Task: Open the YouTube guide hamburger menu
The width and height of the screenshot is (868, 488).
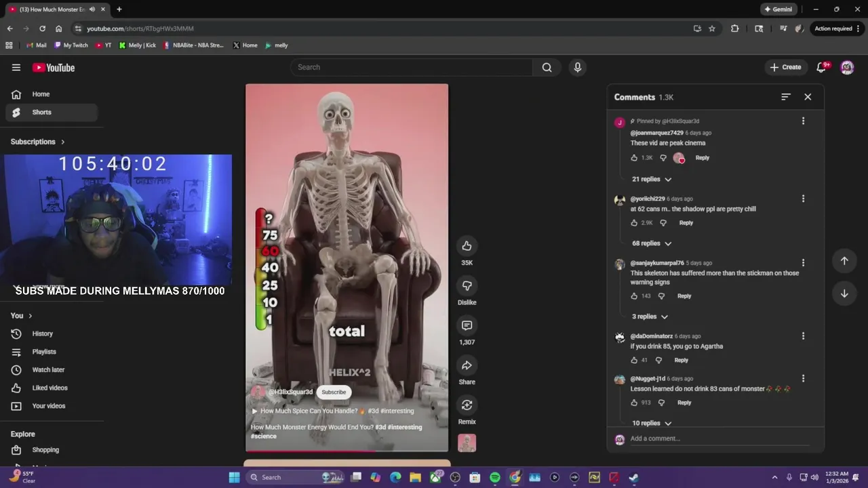Action: 16,67
